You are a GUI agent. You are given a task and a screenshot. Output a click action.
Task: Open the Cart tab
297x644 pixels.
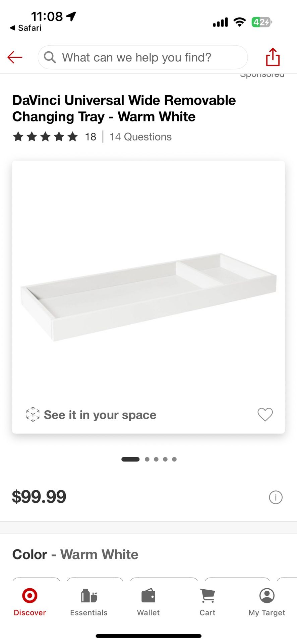click(207, 602)
